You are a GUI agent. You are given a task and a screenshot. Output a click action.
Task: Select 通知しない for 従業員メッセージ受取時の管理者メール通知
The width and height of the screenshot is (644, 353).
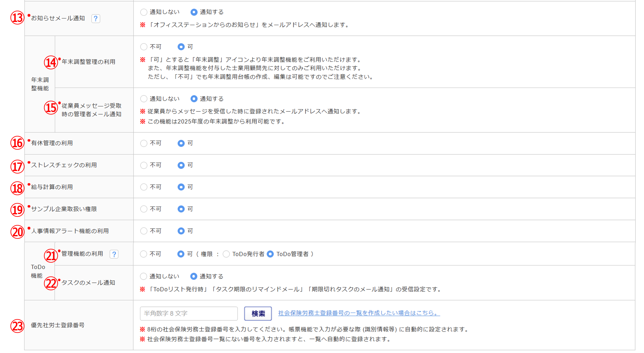click(144, 99)
